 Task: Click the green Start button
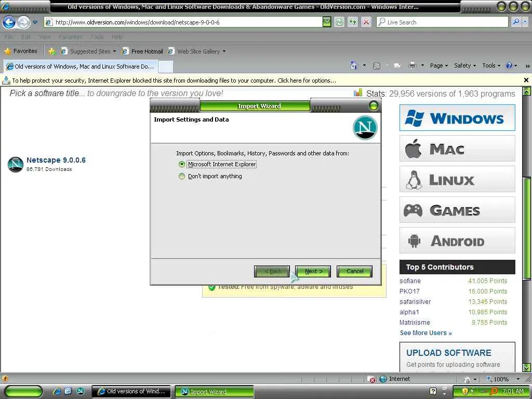(23, 392)
